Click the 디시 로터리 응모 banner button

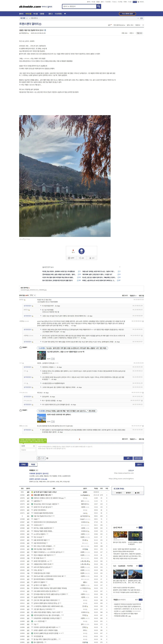(x=127, y=14)
